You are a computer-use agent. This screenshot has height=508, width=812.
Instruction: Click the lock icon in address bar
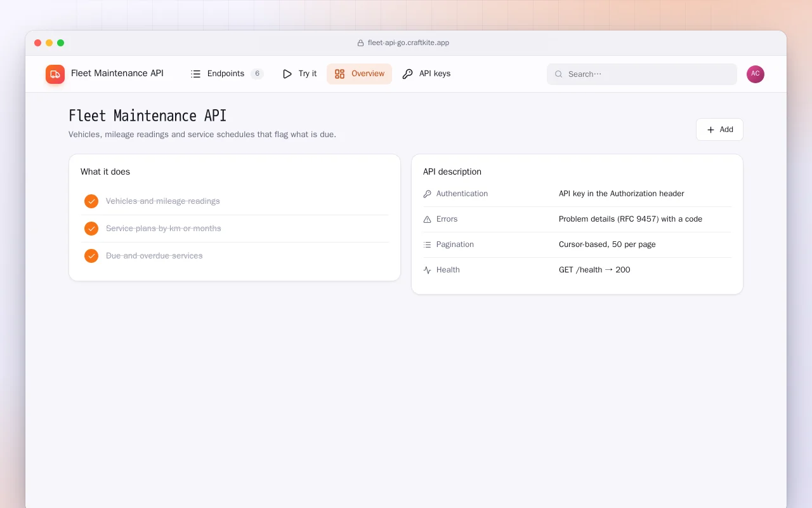click(361, 43)
